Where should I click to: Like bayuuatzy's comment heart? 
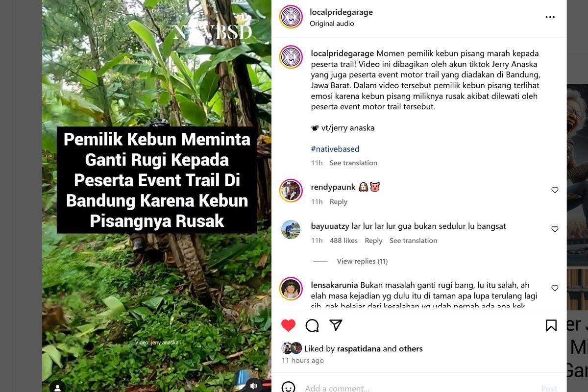tap(555, 229)
